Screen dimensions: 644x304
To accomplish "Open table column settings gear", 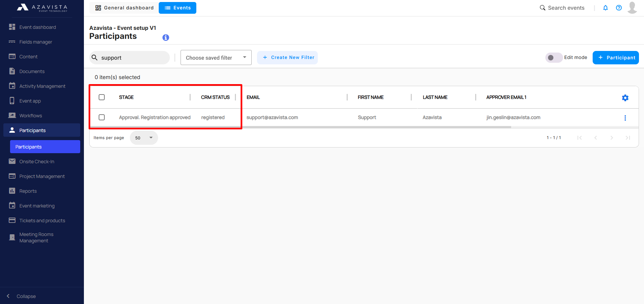I will coord(625,98).
